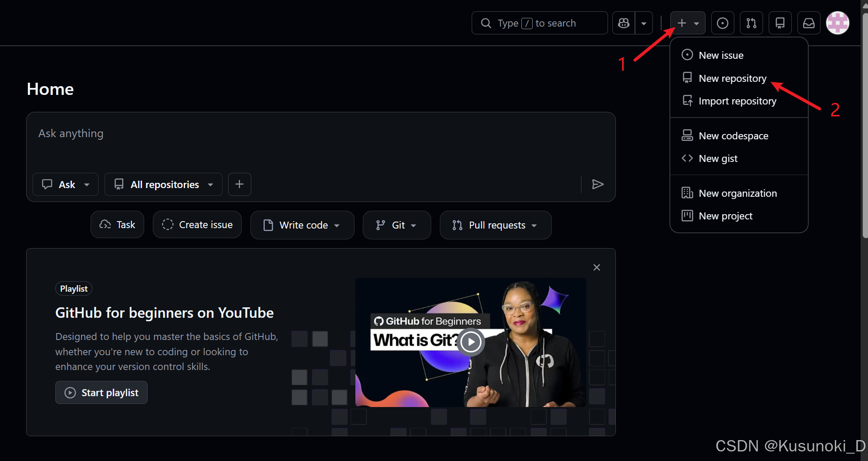Click the plus attachment button in chat box

tap(240, 185)
